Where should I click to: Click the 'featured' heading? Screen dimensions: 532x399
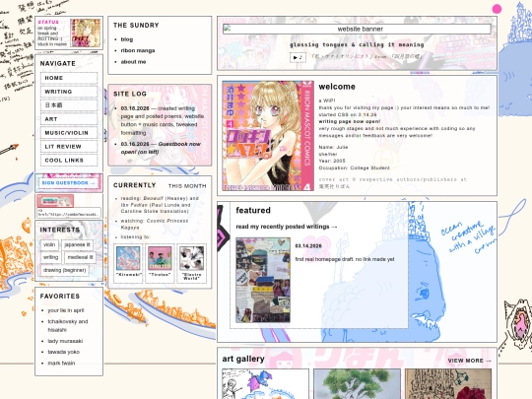(253, 211)
